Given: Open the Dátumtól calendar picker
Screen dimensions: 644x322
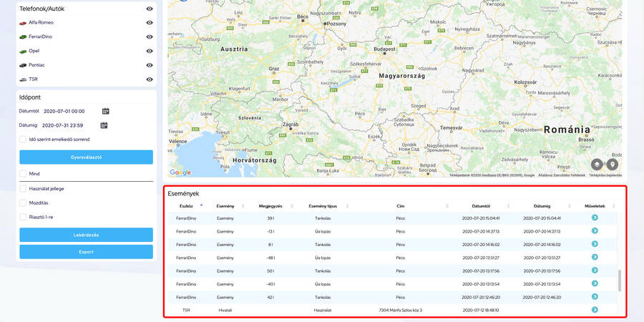Looking at the screenshot, I should click(x=105, y=111).
